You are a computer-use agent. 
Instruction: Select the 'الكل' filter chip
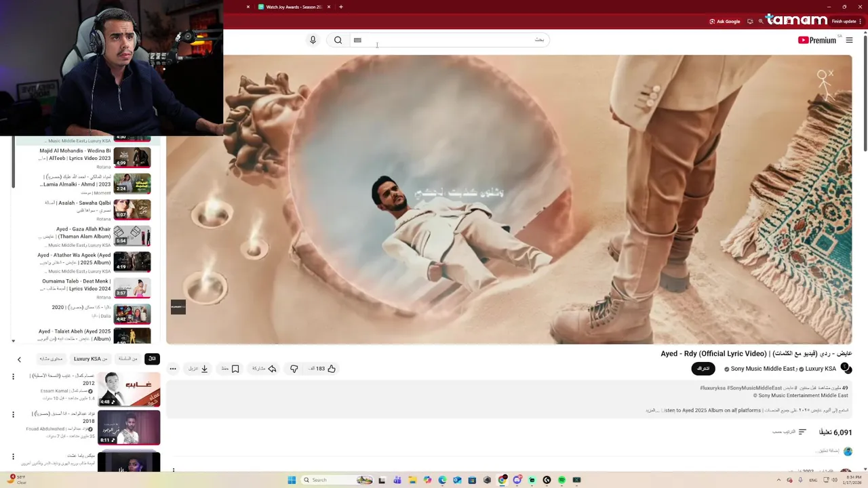(152, 359)
